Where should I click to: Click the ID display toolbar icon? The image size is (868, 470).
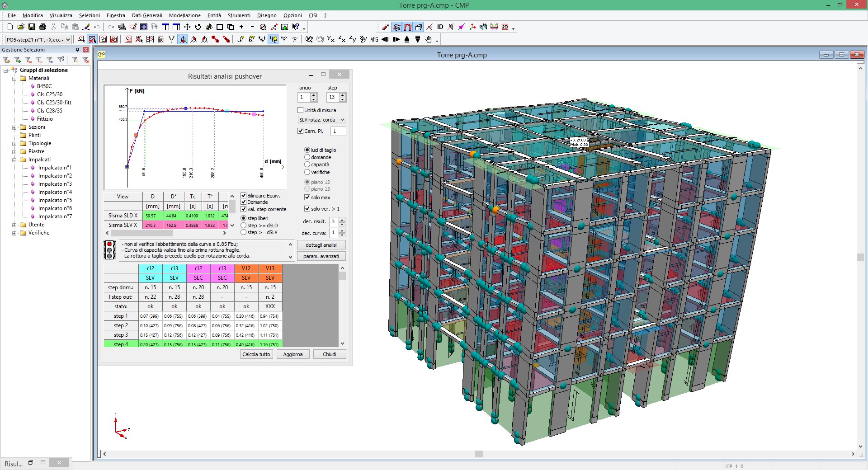(440, 27)
